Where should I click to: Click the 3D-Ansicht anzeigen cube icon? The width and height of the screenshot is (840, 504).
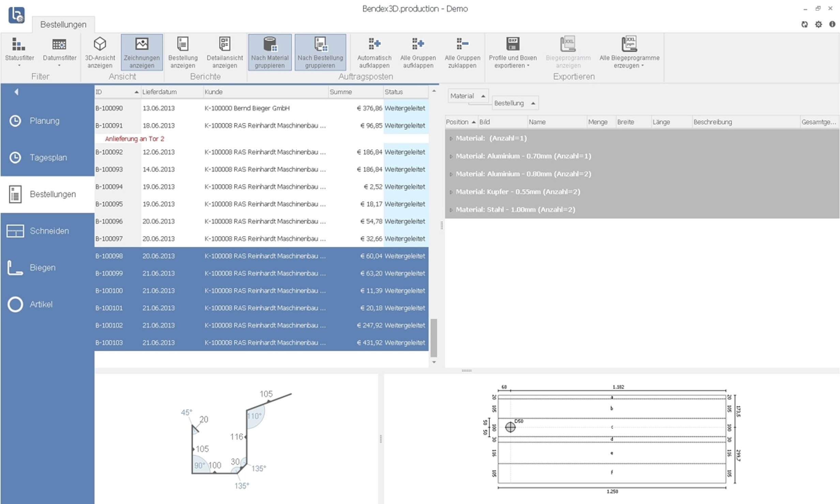pos(100,44)
